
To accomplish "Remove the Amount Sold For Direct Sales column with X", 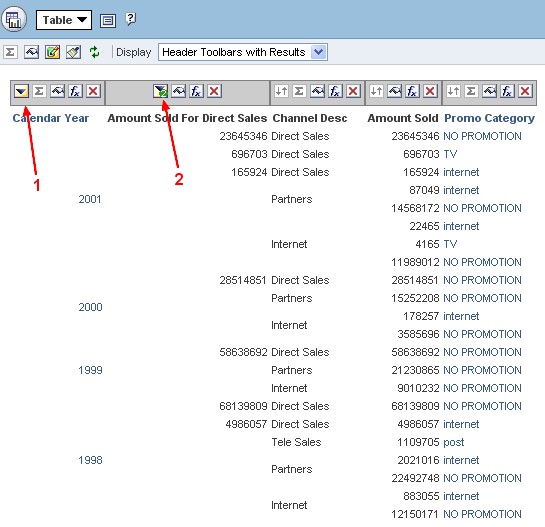I will coord(214,91).
